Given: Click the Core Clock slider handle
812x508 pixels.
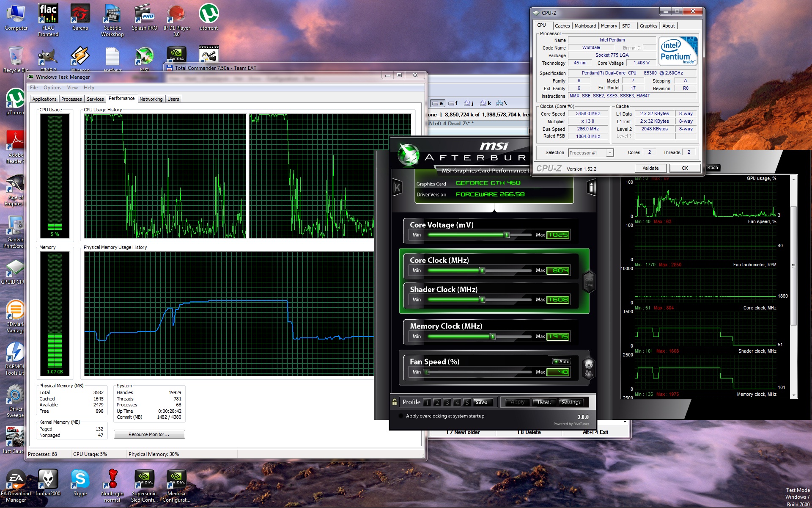Looking at the screenshot, I should [x=482, y=270].
